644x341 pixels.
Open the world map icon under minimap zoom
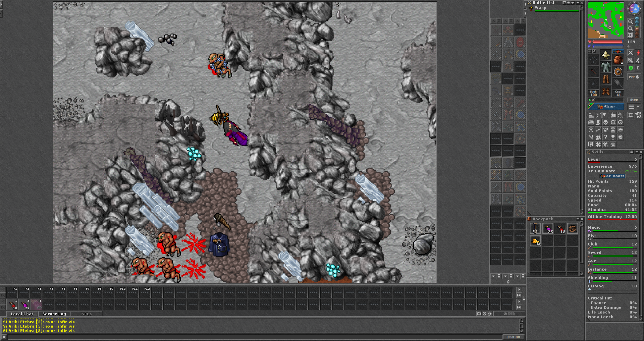coord(631,35)
